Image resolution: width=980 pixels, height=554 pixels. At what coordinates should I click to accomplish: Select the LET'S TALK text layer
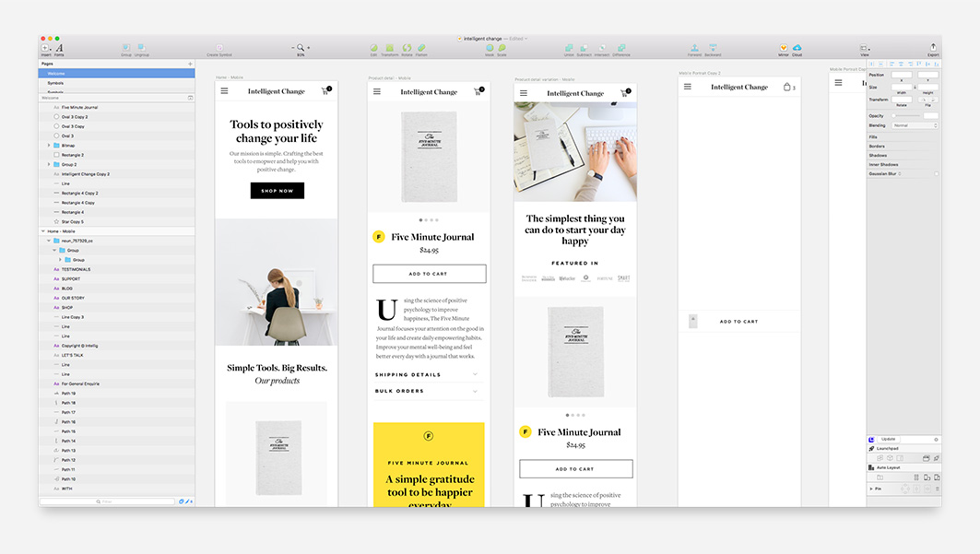point(117,356)
